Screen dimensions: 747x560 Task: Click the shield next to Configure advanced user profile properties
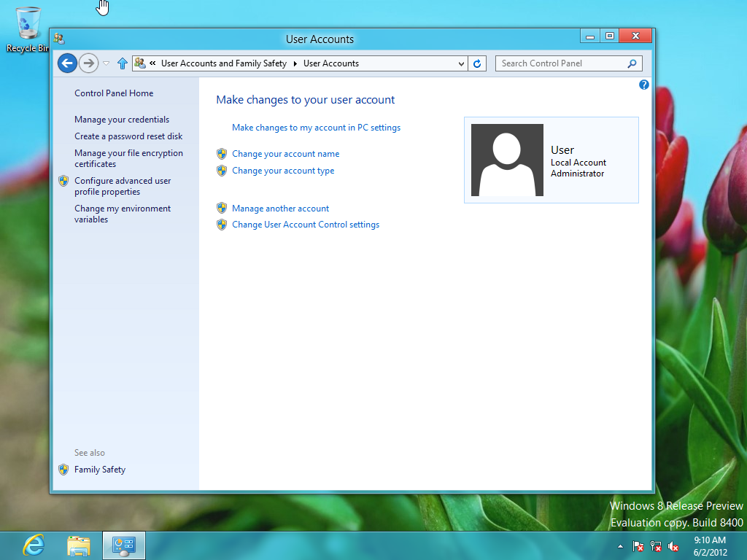pos(65,180)
